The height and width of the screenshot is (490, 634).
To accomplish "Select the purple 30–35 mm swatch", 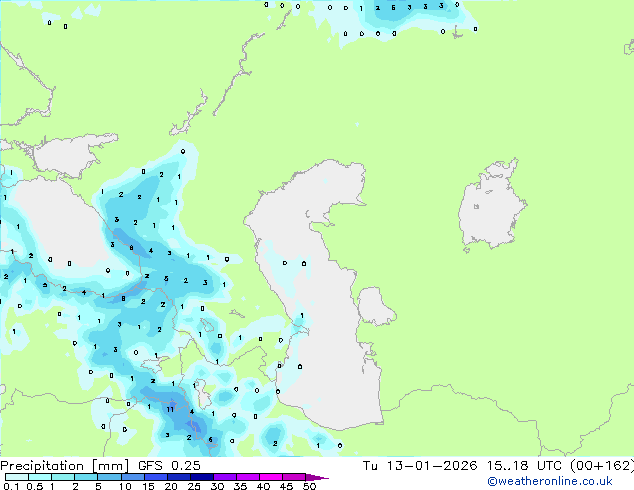I will click(x=224, y=477).
